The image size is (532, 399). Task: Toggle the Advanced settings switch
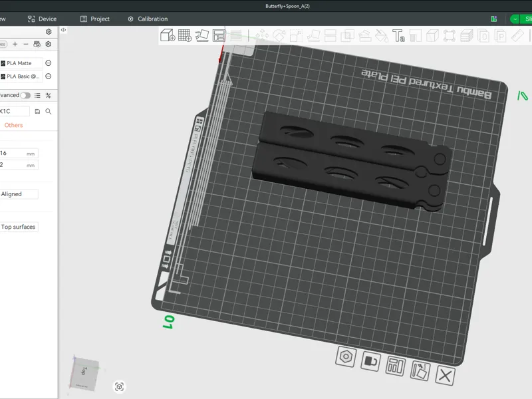pos(25,95)
